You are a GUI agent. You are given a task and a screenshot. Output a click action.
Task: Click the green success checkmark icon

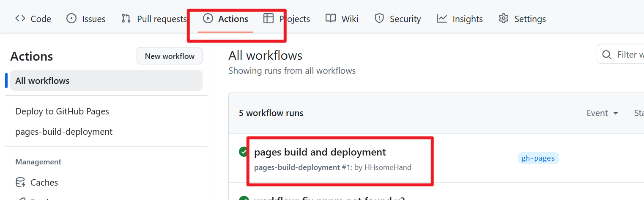point(244,152)
